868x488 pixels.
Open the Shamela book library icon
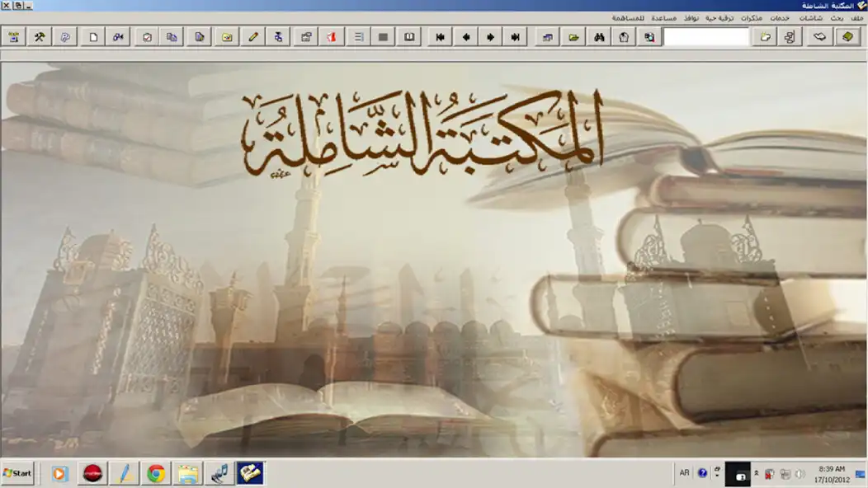[847, 36]
